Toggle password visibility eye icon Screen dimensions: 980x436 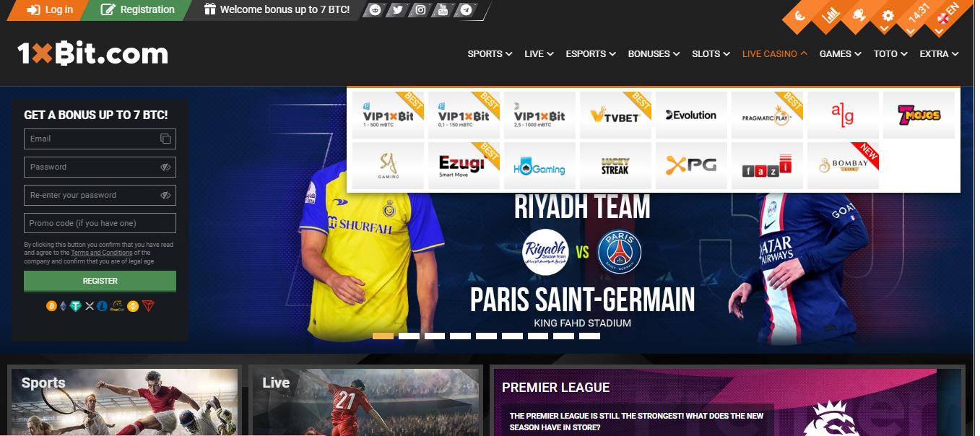pos(165,167)
